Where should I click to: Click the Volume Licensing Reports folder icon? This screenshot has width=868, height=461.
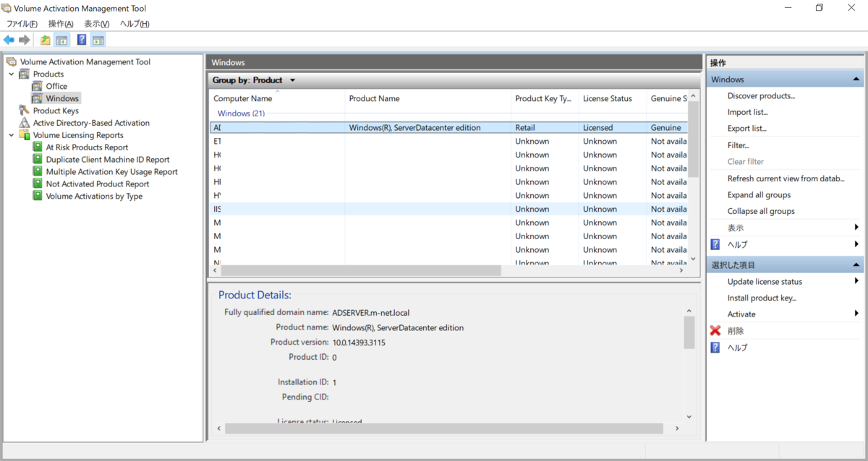(25, 135)
